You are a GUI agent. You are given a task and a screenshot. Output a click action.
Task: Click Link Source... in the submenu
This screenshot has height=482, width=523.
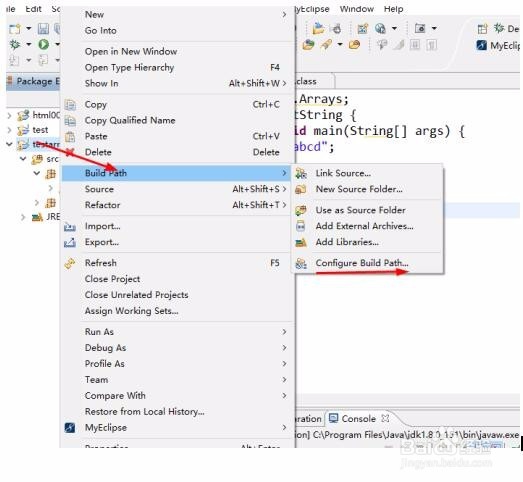(368, 173)
